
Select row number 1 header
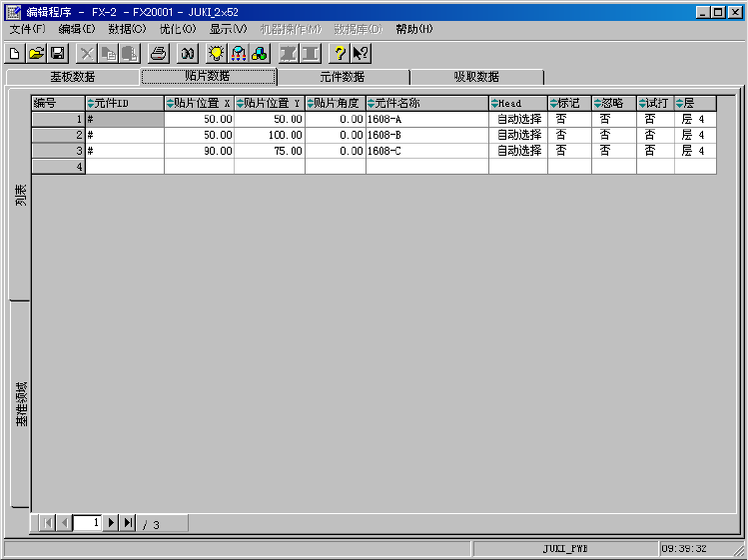pos(58,119)
